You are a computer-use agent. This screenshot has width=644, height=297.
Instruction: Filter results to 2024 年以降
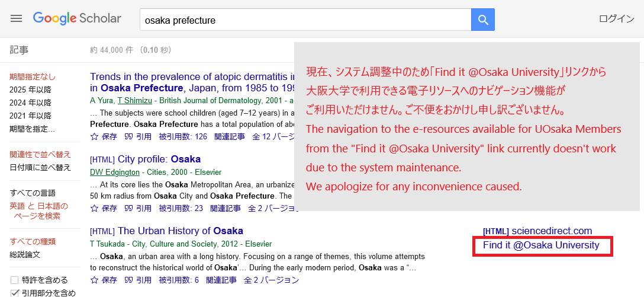point(30,103)
